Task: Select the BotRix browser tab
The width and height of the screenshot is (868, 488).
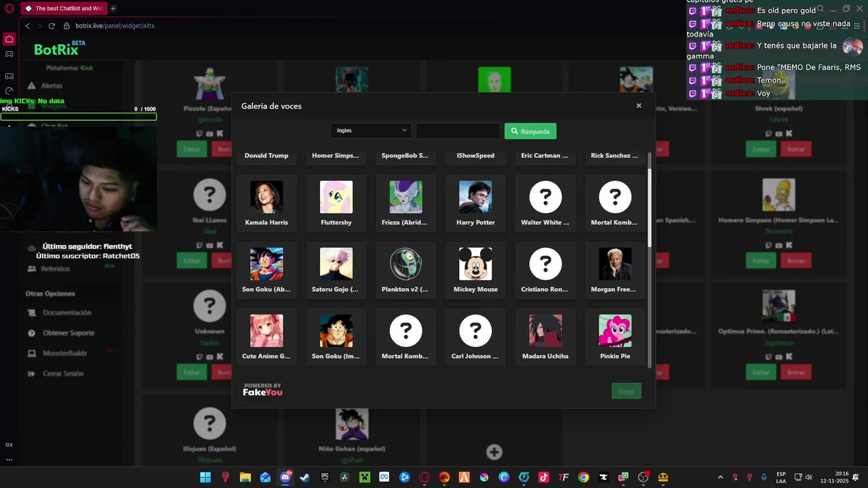Action: (64, 8)
